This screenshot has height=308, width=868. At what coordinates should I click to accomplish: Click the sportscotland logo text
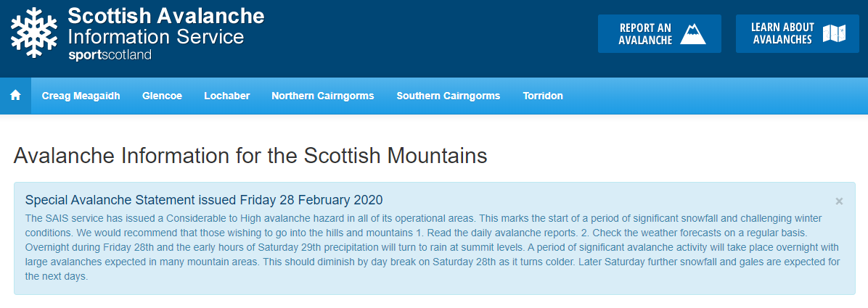[x=109, y=55]
